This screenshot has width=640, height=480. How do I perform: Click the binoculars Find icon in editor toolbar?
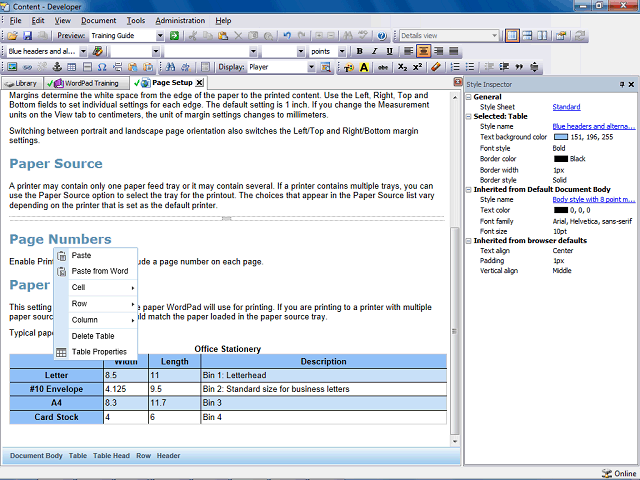tap(170, 67)
